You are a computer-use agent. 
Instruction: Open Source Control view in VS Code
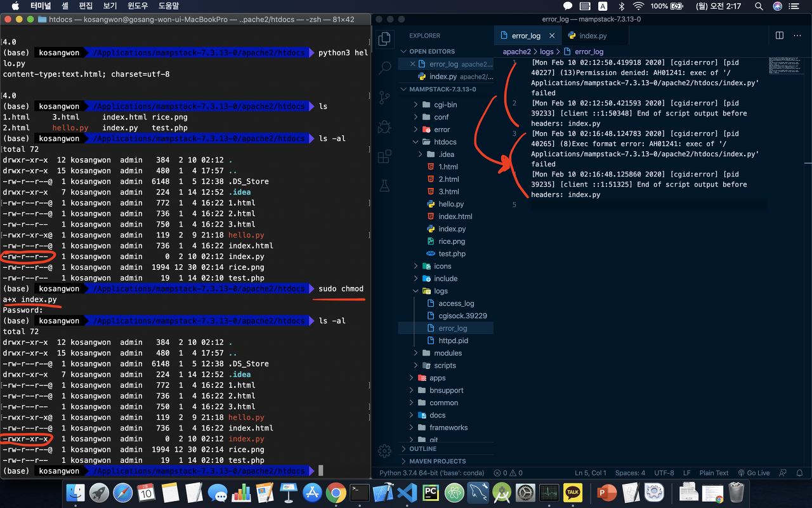click(x=384, y=97)
